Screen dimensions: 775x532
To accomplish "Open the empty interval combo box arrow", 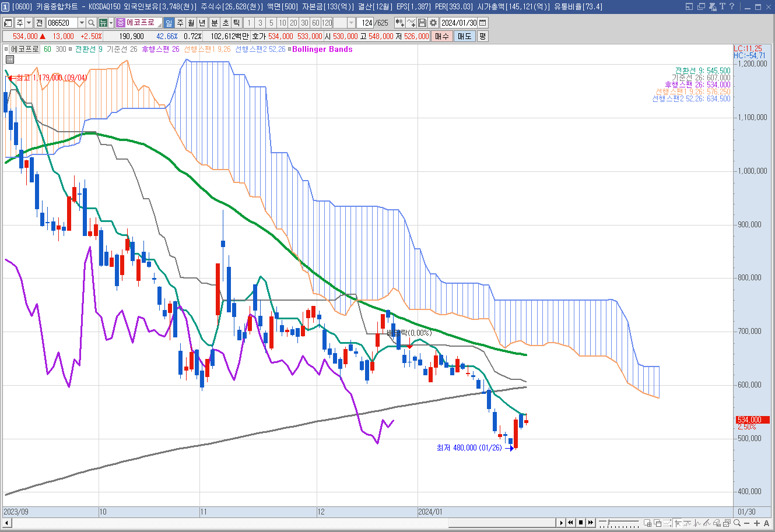I will click(x=351, y=23).
